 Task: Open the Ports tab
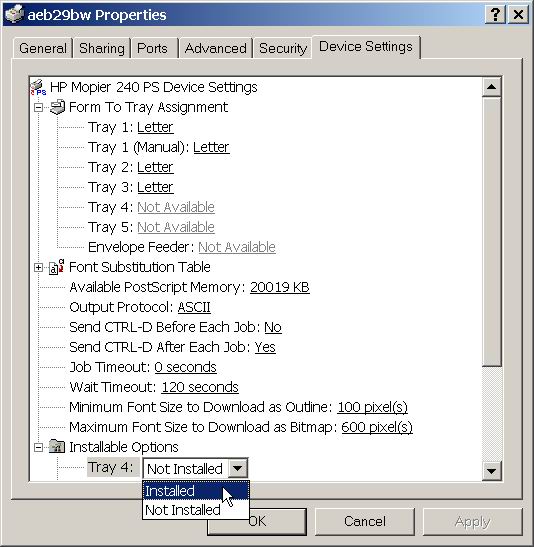pos(152,48)
